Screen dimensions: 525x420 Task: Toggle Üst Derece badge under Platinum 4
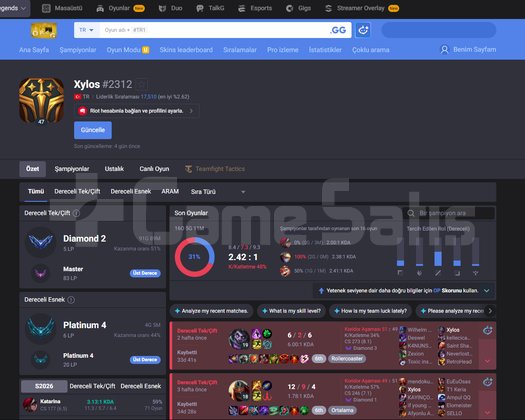pyautogui.click(x=145, y=359)
